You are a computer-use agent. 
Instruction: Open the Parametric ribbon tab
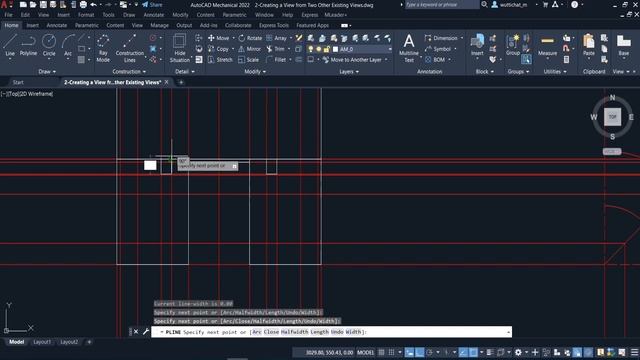[87, 25]
